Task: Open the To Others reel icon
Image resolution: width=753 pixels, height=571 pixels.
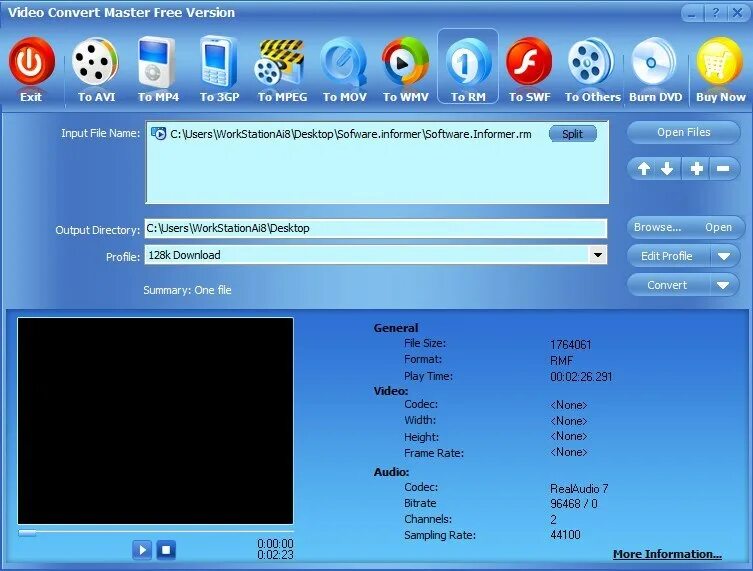Action: 591,62
